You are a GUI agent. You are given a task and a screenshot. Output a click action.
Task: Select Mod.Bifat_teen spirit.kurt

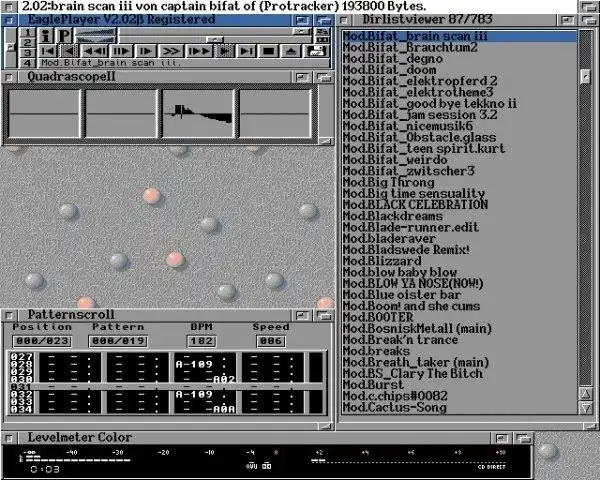point(459,149)
